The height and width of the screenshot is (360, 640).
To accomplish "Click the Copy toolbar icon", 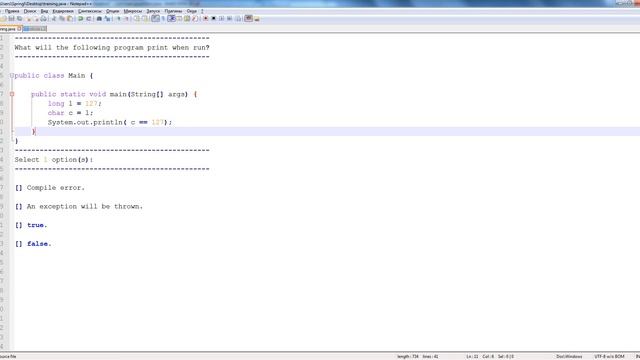I will pyautogui.click(x=62, y=19).
